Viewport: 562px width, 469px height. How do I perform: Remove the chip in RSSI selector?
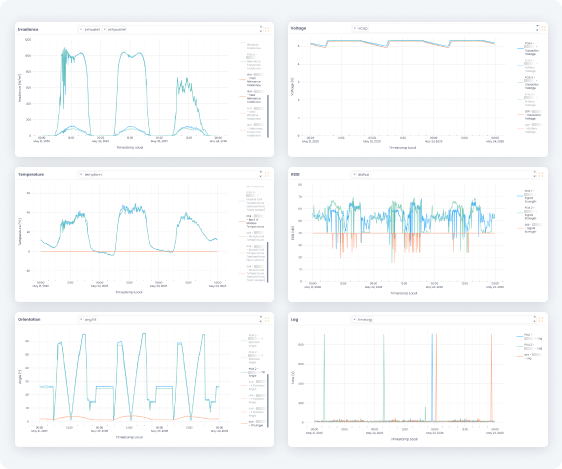[x=355, y=174]
